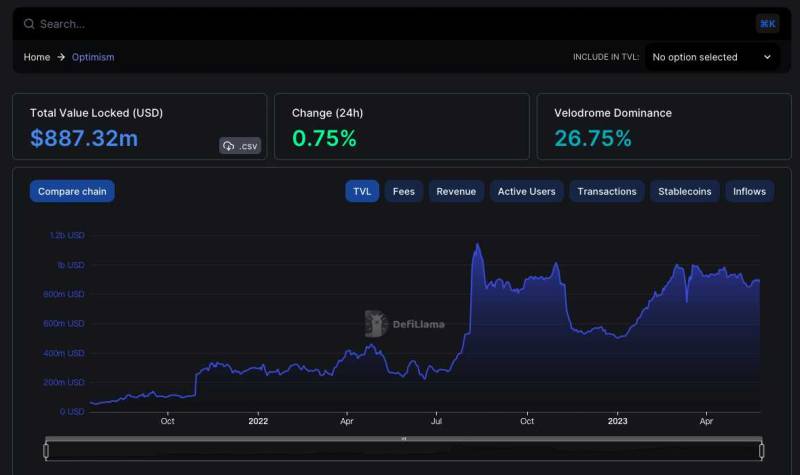Click the Compare chain button
The image size is (800, 475).
pos(72,191)
